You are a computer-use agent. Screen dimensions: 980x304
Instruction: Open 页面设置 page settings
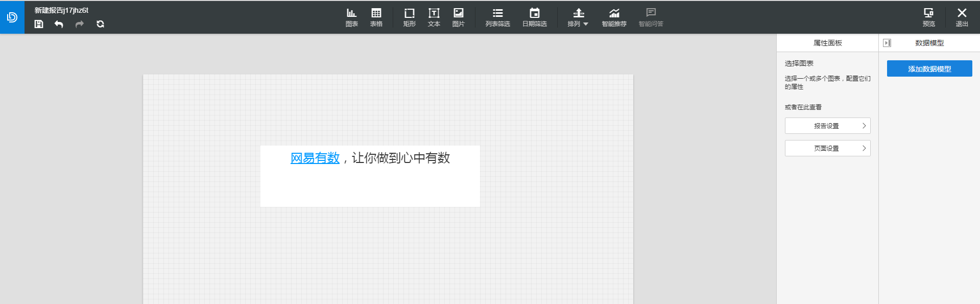[x=827, y=148]
